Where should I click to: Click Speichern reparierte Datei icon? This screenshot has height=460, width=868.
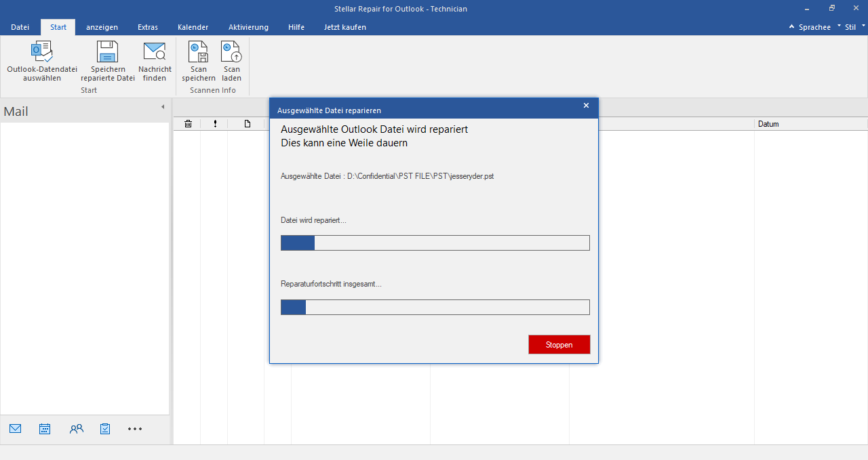(107, 52)
